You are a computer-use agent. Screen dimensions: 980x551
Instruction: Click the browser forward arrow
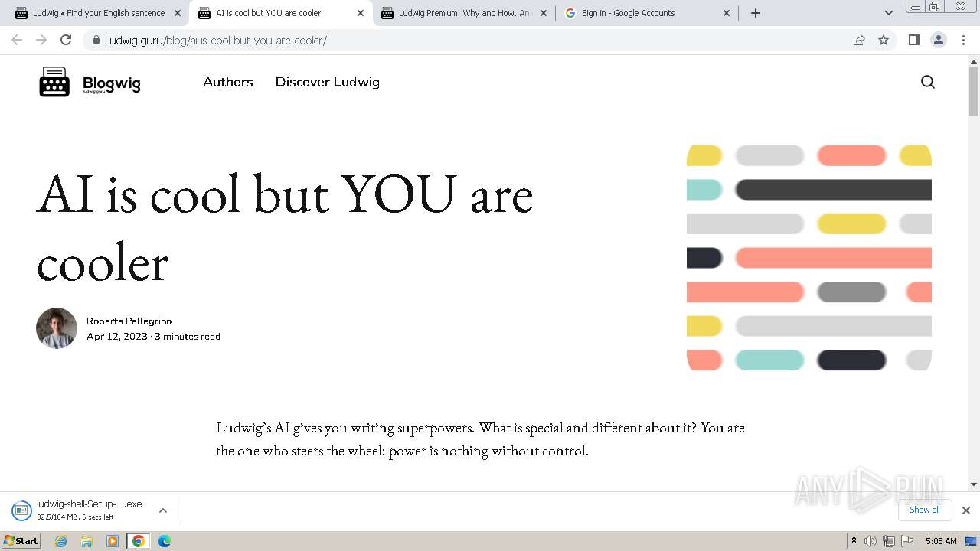[x=41, y=40]
